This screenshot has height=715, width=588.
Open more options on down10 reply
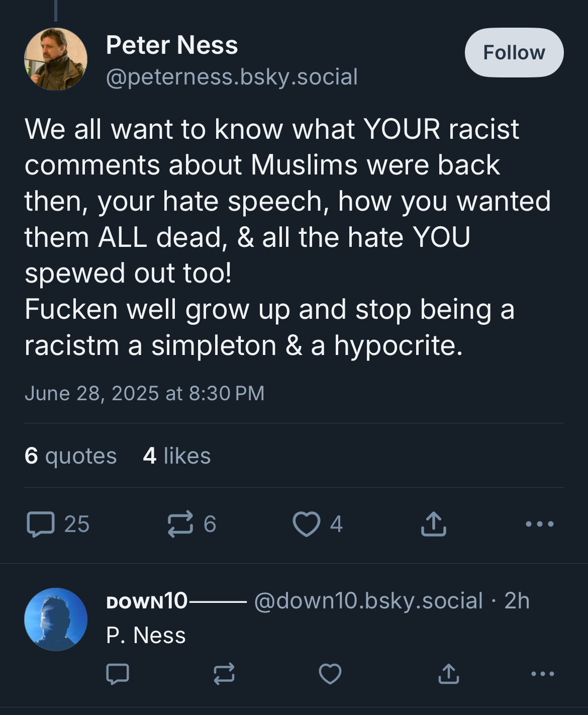[x=543, y=674]
